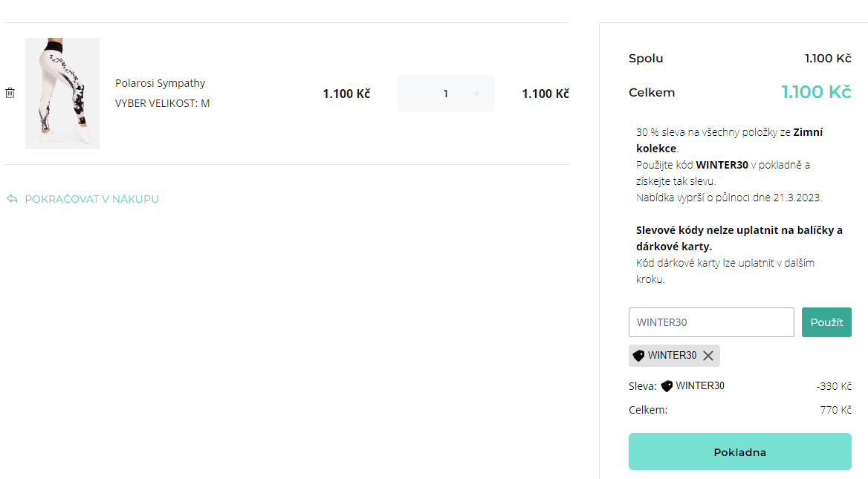Click the bold WINTER30 code in promo text
Viewport: 868px width, 479px height.
(722, 165)
